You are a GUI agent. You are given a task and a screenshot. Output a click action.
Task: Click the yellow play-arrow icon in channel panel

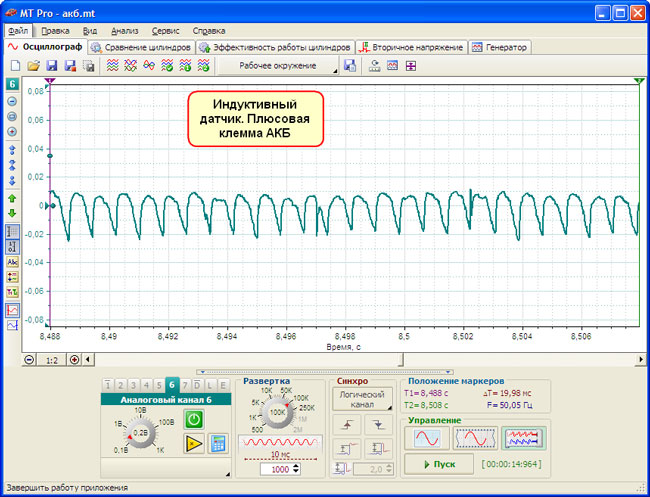(195, 444)
